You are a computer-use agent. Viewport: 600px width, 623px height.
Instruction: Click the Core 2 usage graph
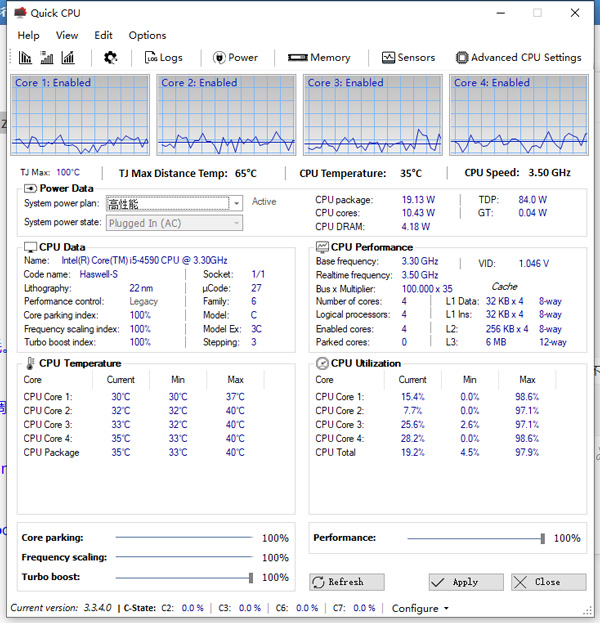226,115
